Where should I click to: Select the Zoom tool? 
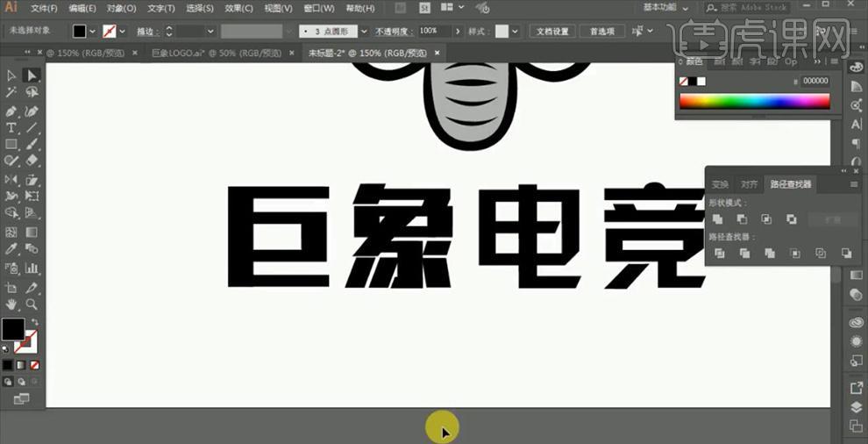click(x=32, y=304)
